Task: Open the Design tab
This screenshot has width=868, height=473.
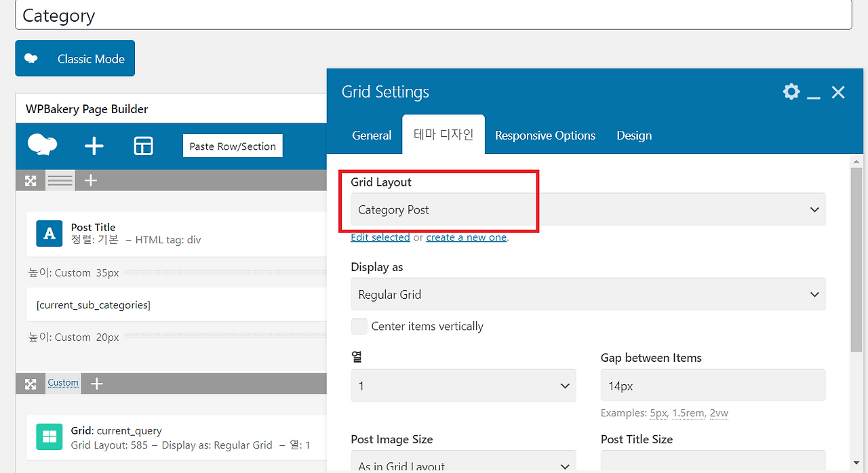Action: point(634,136)
